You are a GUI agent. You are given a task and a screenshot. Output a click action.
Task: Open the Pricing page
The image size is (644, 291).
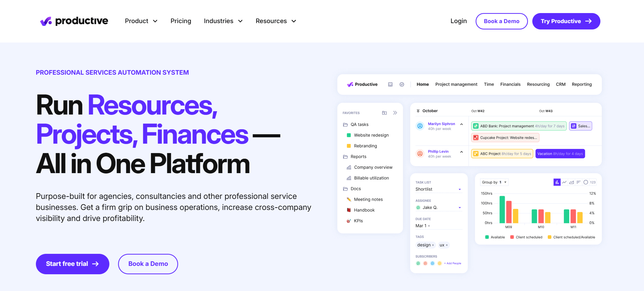point(180,21)
